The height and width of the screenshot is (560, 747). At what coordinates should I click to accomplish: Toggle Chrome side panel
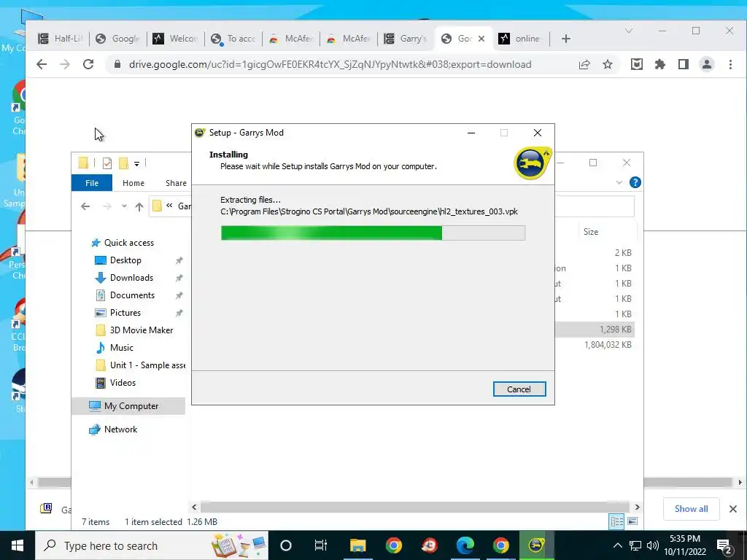pos(683,64)
